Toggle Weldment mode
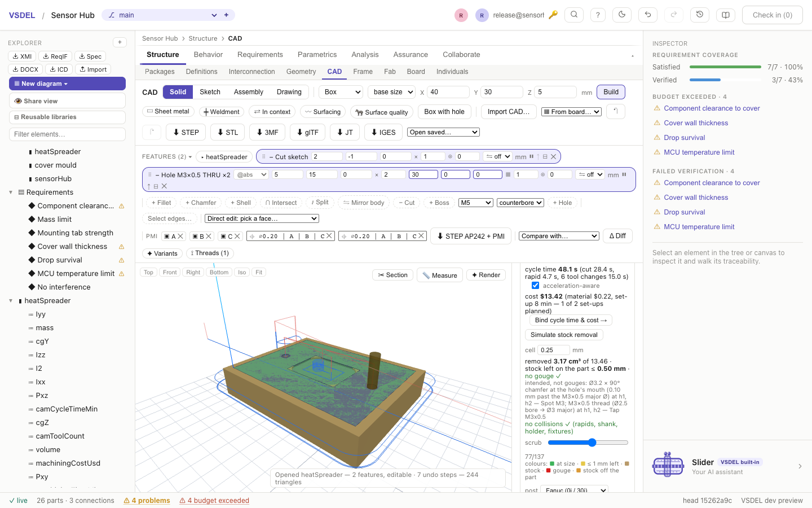The height and width of the screenshot is (508, 812). (x=222, y=112)
